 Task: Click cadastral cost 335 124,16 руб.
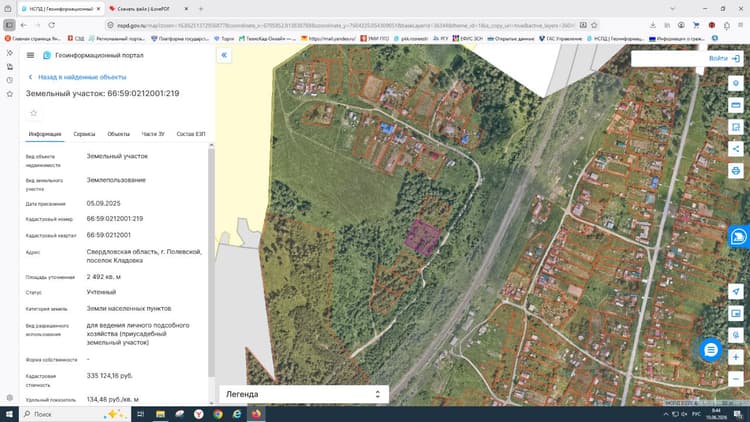[110, 376]
